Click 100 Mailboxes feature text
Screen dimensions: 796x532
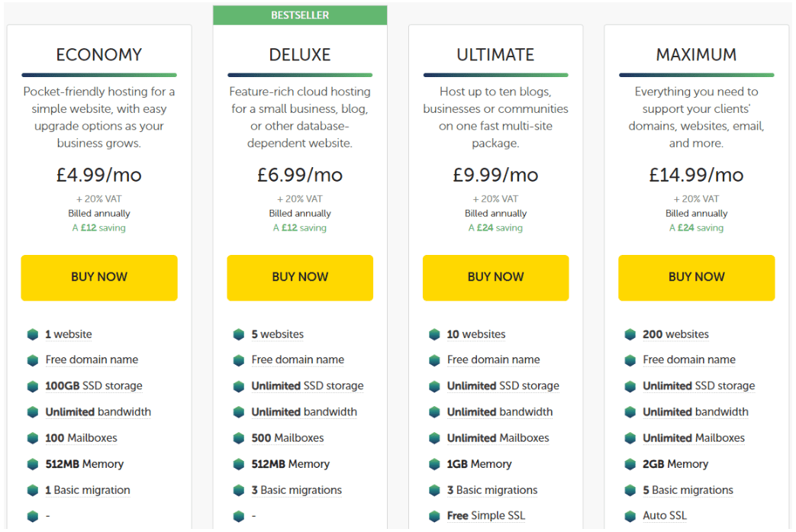click(x=81, y=437)
